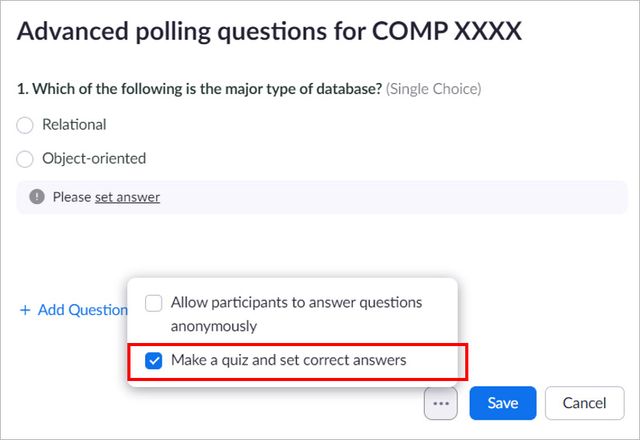Choose the Allow participants to answer anonymously menu text
Screen dimensions: 640x440
click(296, 314)
